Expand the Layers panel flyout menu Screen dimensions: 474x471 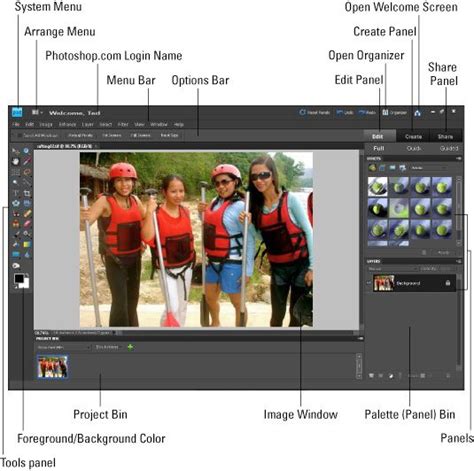pyautogui.click(x=459, y=261)
